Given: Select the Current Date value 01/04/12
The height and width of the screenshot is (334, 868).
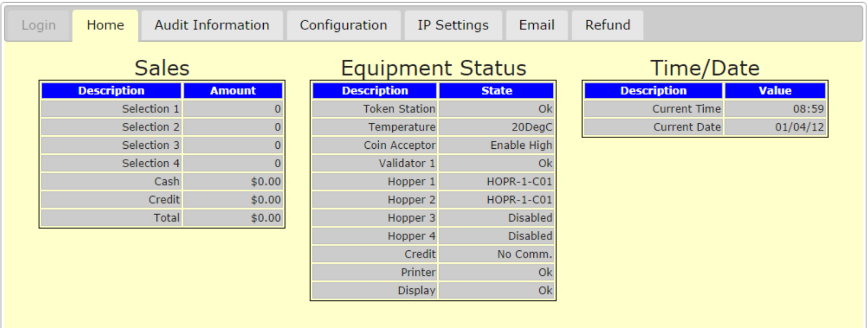Looking at the screenshot, I should tap(775, 127).
